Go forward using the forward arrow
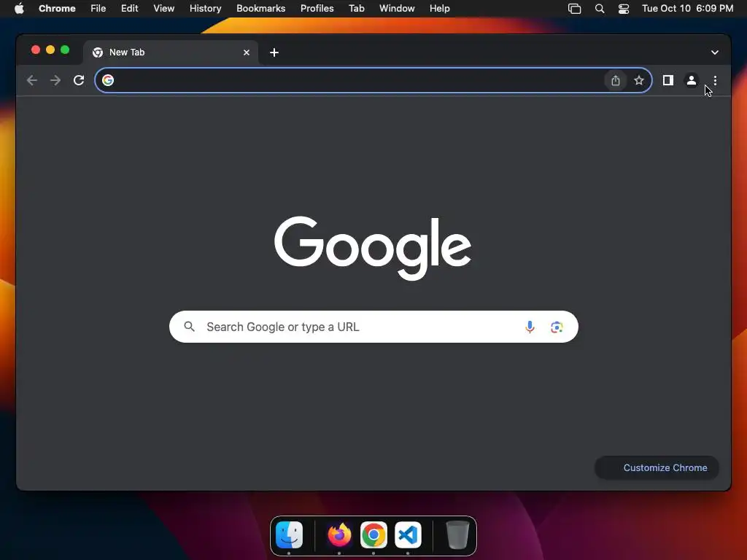The image size is (747, 560). (55, 80)
